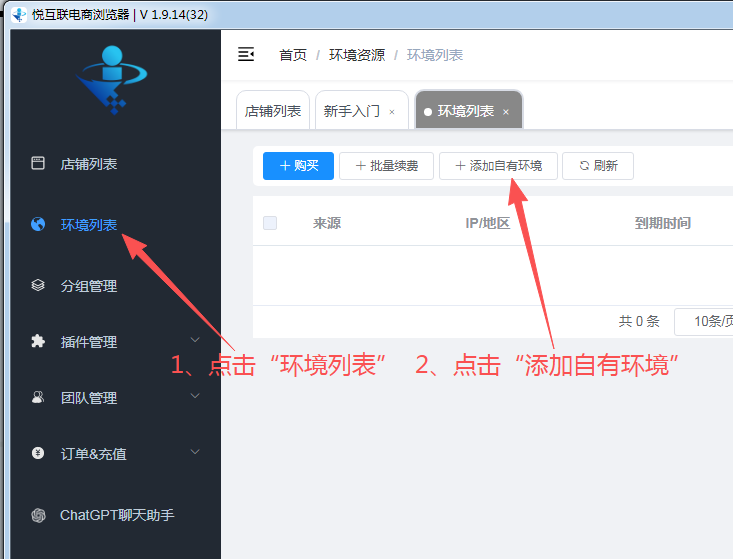Image resolution: width=733 pixels, height=559 pixels.
Task: Click the 共 0 条 total count text
Action: pyautogui.click(x=639, y=321)
